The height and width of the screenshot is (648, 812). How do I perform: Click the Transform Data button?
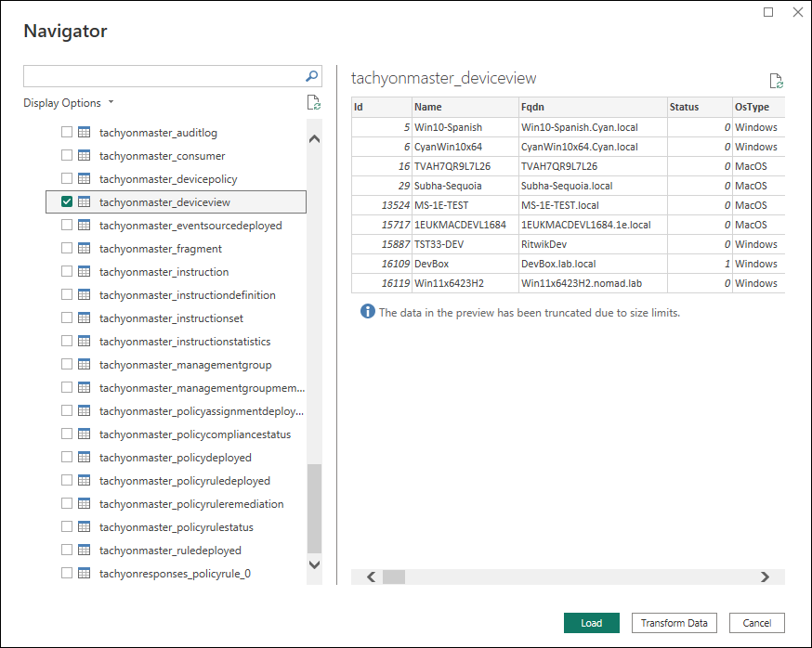(674, 623)
